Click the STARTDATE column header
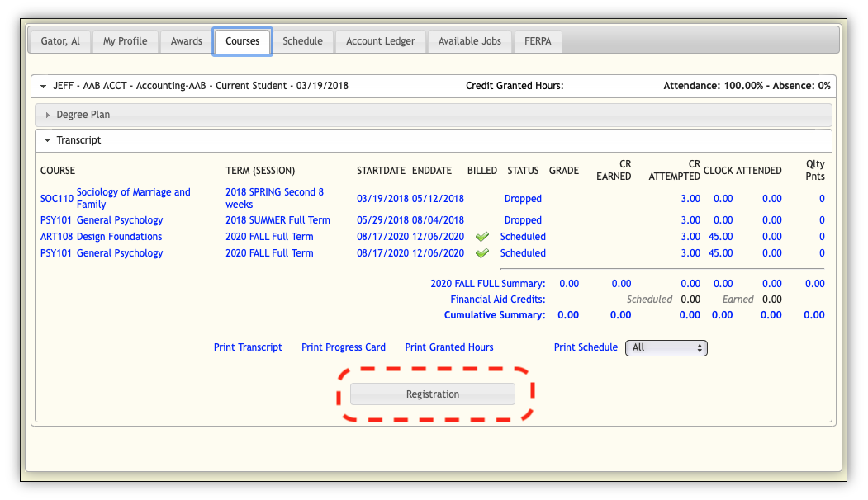868x500 pixels. [381, 171]
